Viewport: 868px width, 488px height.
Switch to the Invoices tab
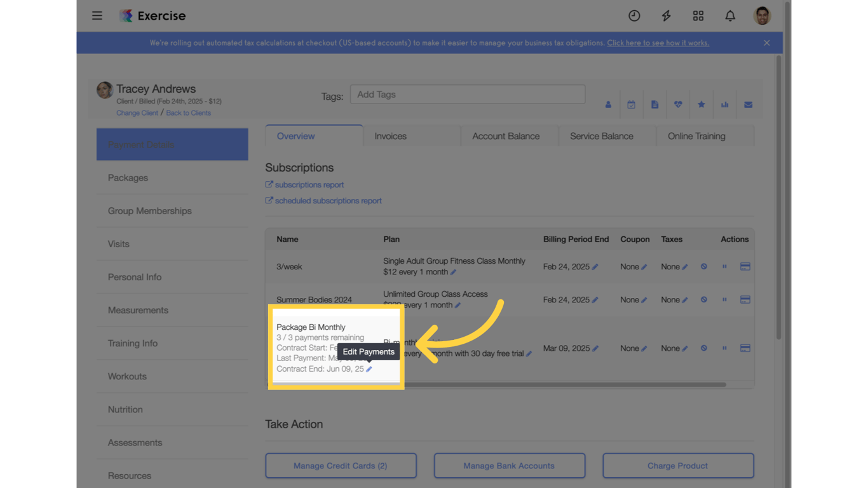point(390,136)
